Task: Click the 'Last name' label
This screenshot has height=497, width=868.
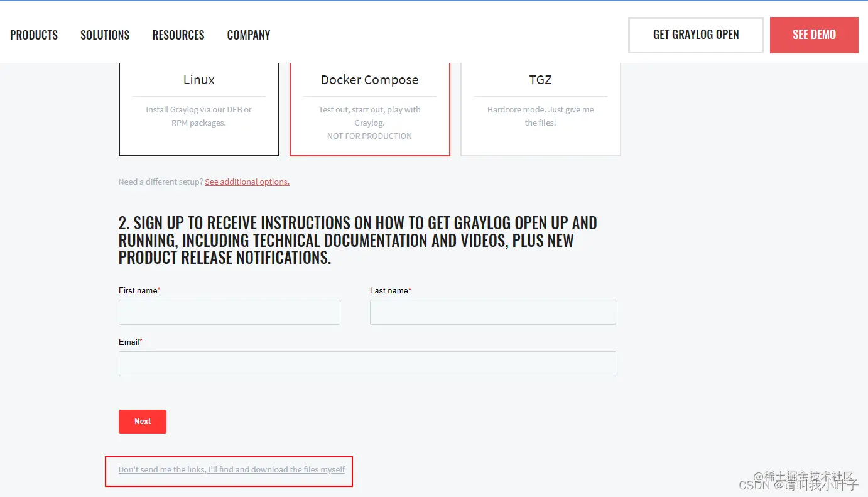Action: (390, 290)
